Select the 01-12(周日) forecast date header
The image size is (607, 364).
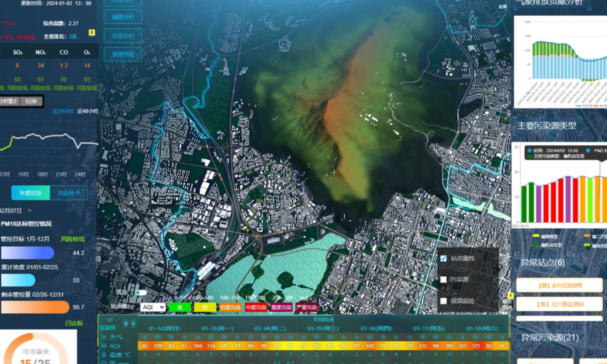pos(165,328)
